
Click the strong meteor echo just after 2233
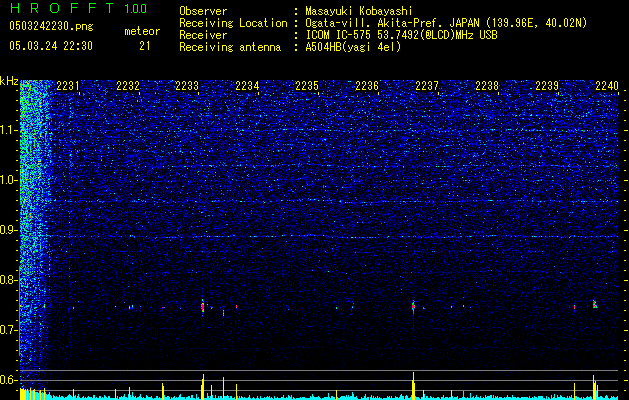[203, 307]
